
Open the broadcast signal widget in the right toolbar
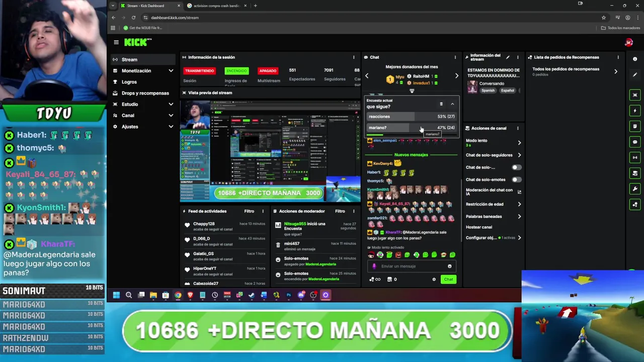[635, 157]
